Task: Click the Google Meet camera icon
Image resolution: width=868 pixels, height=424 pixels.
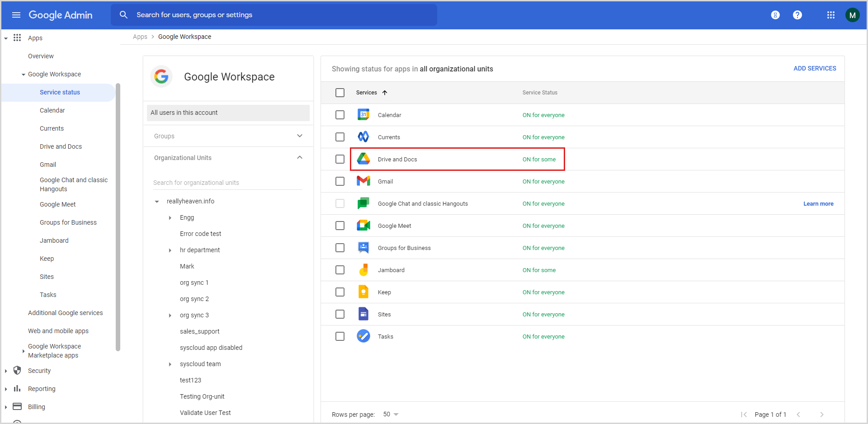Action: pyautogui.click(x=363, y=226)
